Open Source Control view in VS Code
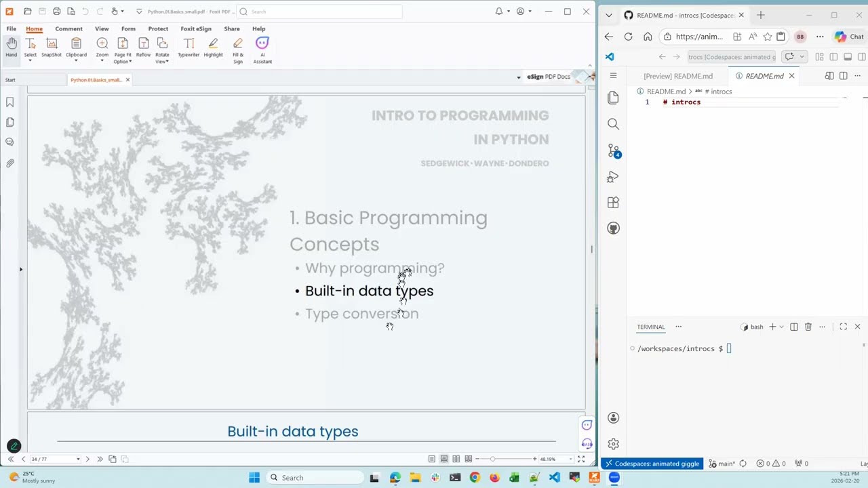Viewport: 868px width, 488px height. tap(614, 150)
